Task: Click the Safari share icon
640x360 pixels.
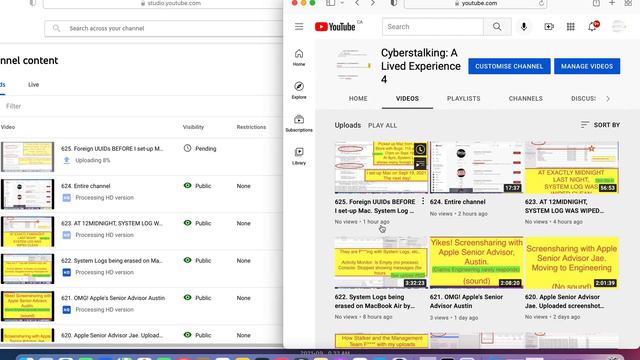Action: [x=596, y=3]
